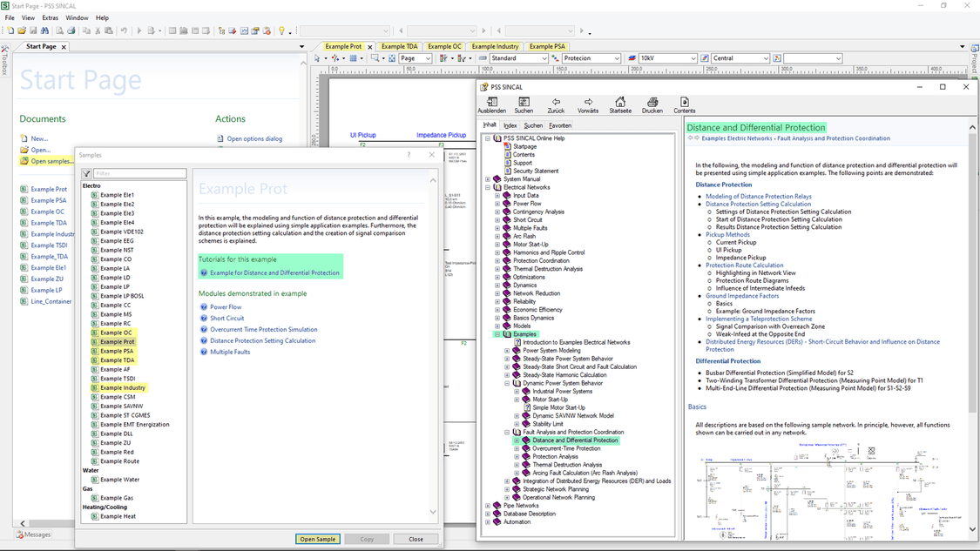This screenshot has width=980, height=551.
Task: Click the grid icon in the network editor toolbar
Action: click(353, 58)
